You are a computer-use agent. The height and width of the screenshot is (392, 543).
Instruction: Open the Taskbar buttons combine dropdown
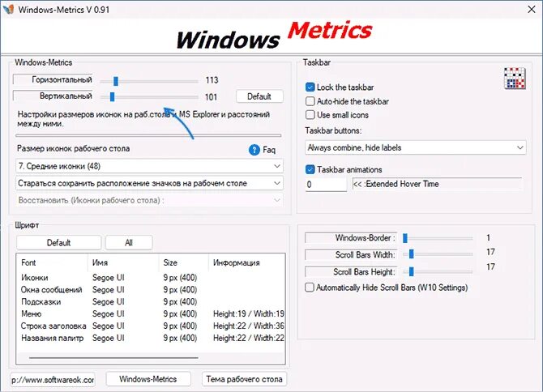[x=416, y=147]
